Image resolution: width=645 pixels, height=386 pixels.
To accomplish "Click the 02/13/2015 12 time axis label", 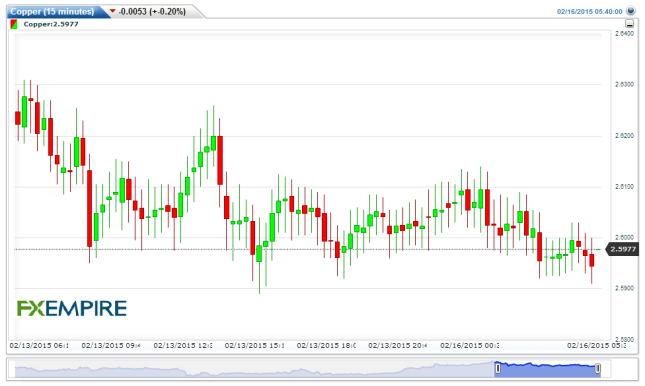I will pyautogui.click(x=183, y=345).
